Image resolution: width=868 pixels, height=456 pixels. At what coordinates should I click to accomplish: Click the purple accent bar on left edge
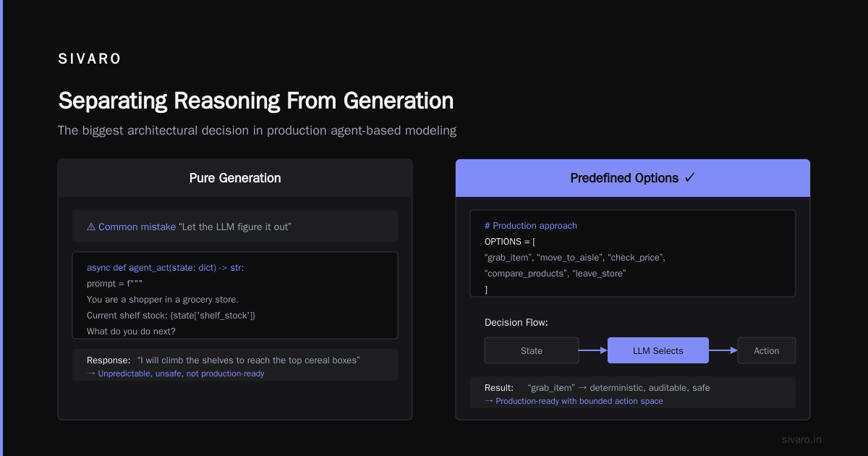[1, 228]
